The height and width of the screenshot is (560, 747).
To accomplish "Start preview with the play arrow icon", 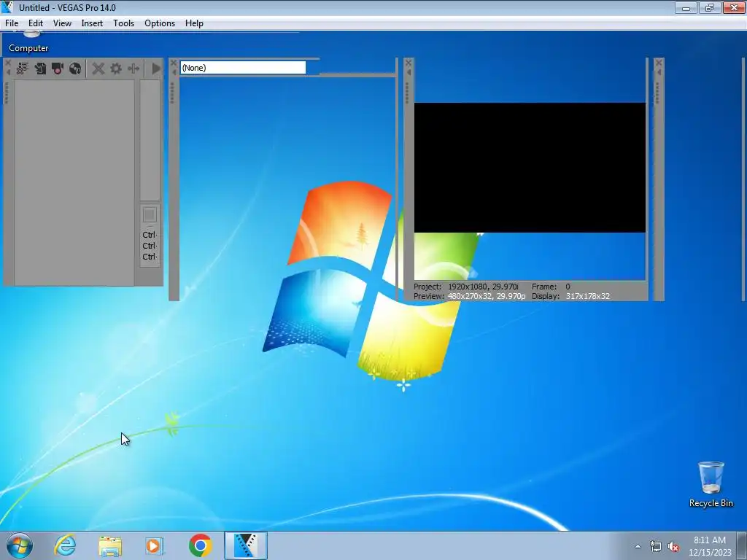I will point(156,69).
